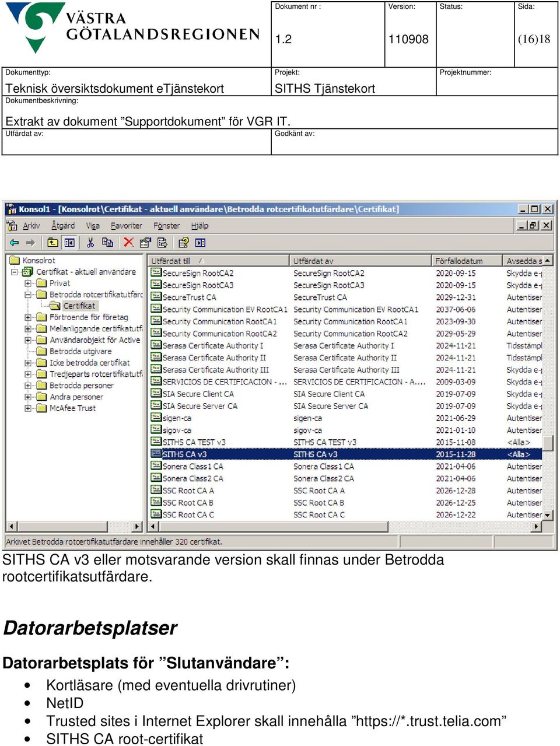Click the 'Avsedda s' column header

click(522, 261)
